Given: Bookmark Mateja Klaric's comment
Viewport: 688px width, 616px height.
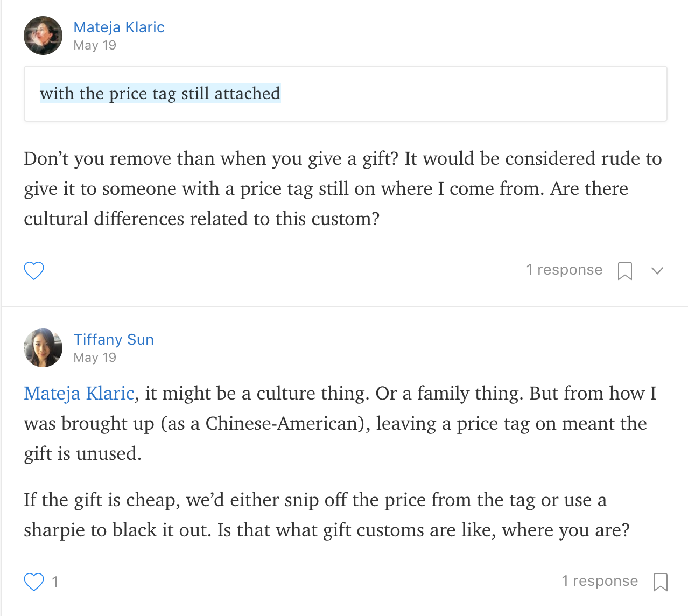Looking at the screenshot, I should (x=624, y=270).
